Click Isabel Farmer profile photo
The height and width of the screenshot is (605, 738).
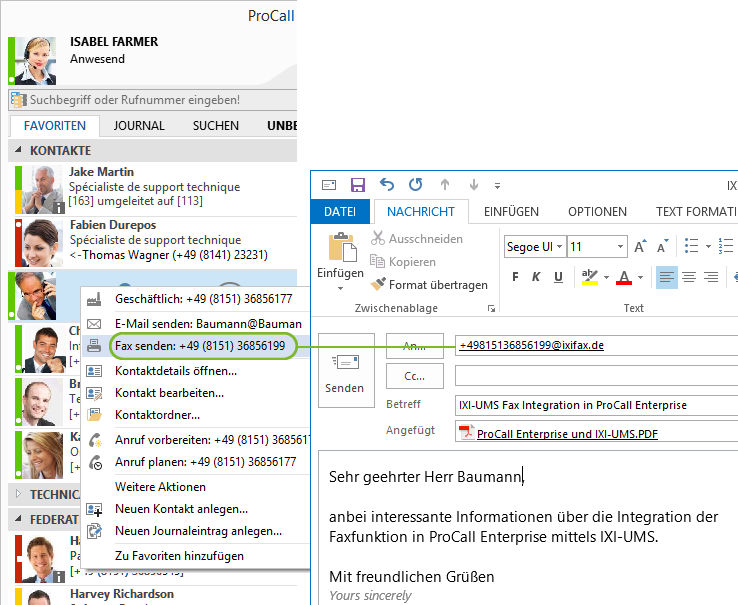36,61
